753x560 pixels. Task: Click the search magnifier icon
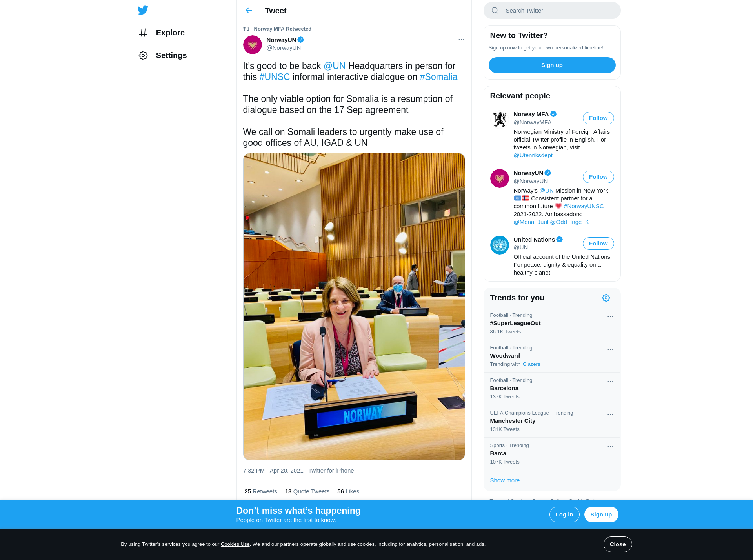tap(495, 11)
